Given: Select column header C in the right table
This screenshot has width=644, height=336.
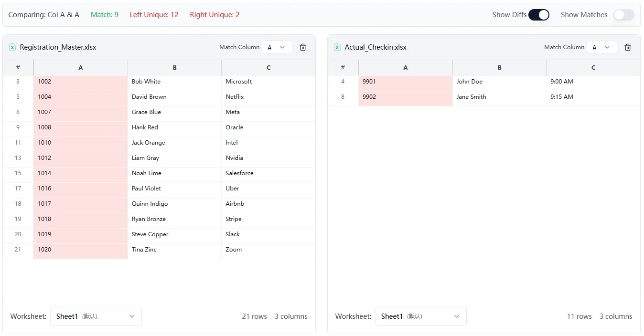Looking at the screenshot, I should point(592,67).
